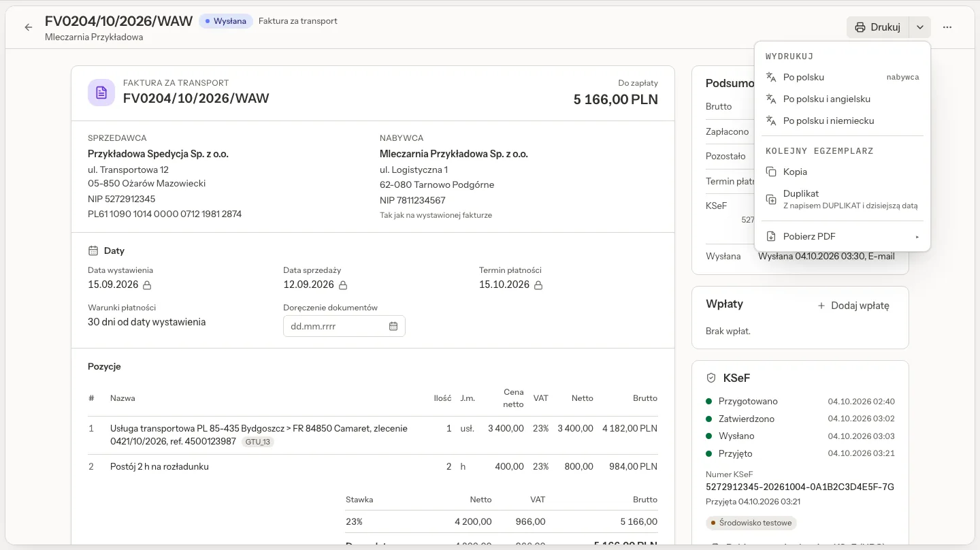Click the lock icon next to 15.10.2026
The height and width of the screenshot is (550, 980).
(x=538, y=285)
